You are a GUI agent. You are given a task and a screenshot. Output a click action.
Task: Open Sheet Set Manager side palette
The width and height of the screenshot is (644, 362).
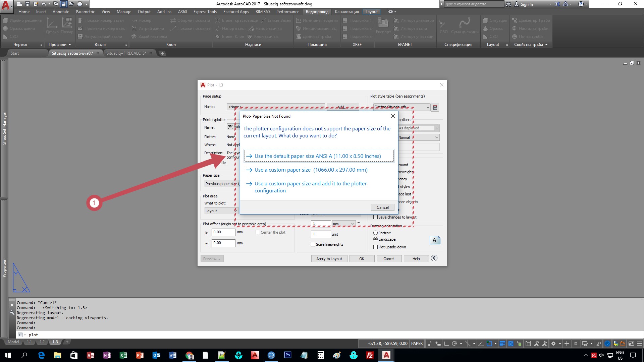coord(4,128)
